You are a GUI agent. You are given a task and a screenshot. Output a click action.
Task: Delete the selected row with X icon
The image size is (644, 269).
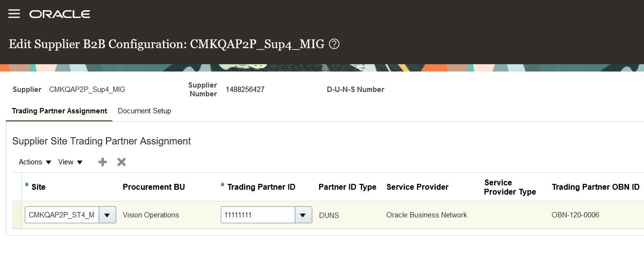[x=122, y=162]
